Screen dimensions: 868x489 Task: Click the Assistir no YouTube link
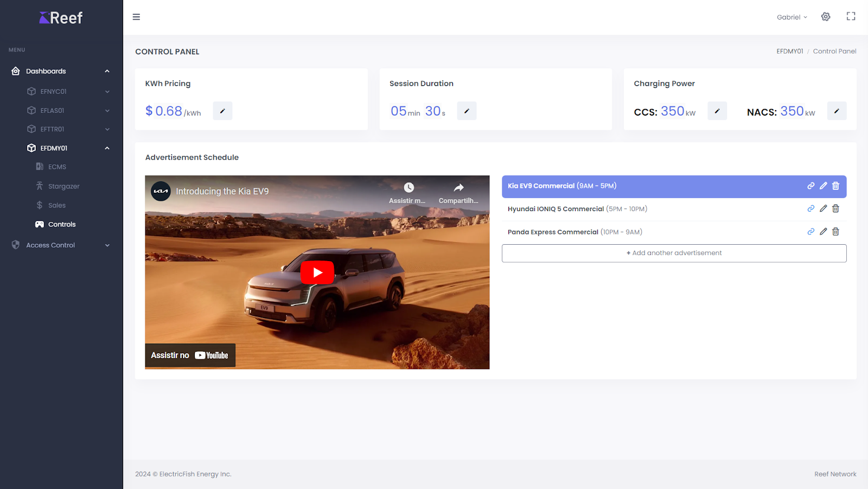click(x=190, y=355)
